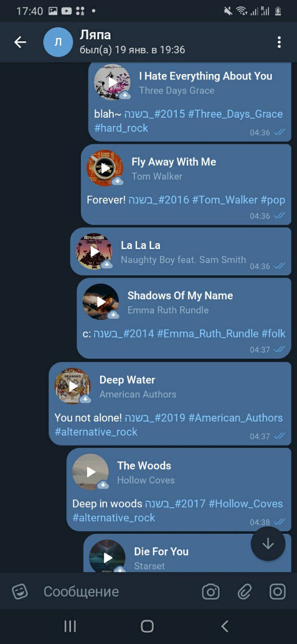Open Android recent apps navigation button
The height and width of the screenshot is (644, 297).
coord(70,626)
